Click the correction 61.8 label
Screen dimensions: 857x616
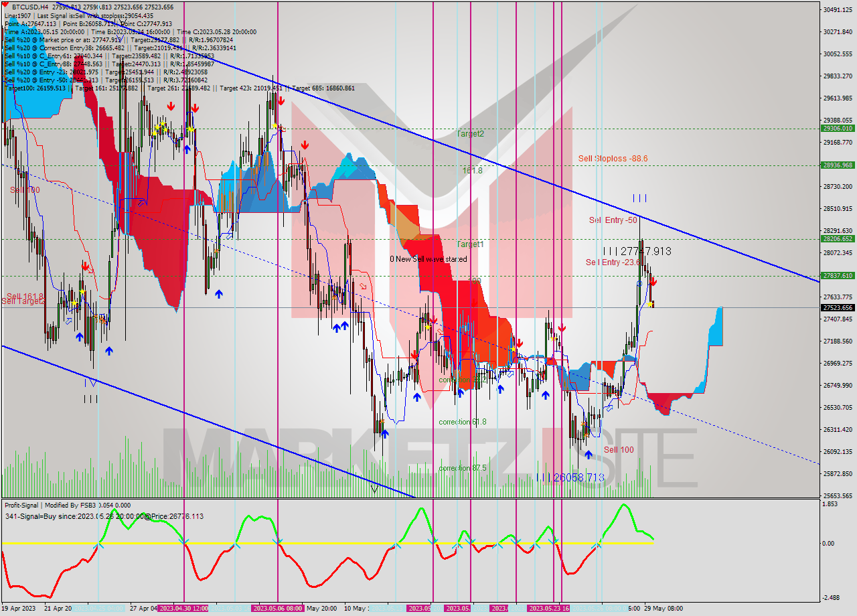point(463,422)
